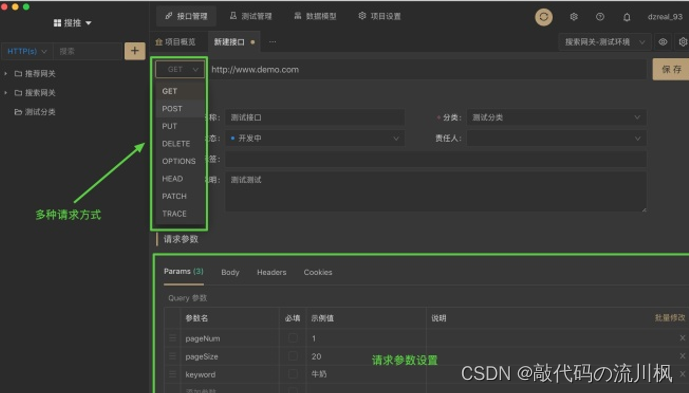This screenshot has width=689, height=393.
Task: Select PATCH from method list
Action: [180, 196]
